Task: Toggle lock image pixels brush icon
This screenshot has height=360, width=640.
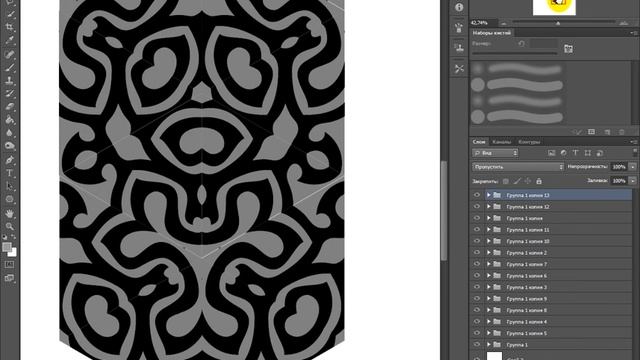Action: pos(517,181)
